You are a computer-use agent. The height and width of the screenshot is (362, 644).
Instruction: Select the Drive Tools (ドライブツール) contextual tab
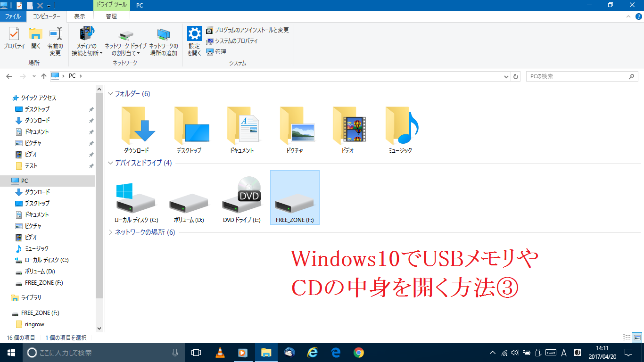click(111, 5)
